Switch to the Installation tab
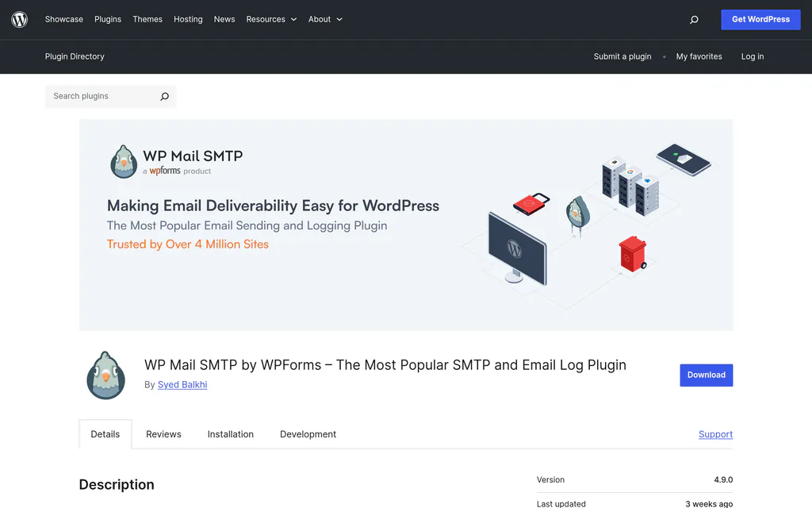 point(231,434)
